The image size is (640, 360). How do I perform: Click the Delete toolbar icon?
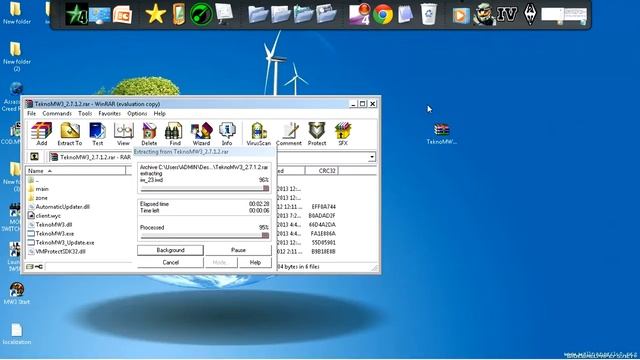click(x=149, y=133)
